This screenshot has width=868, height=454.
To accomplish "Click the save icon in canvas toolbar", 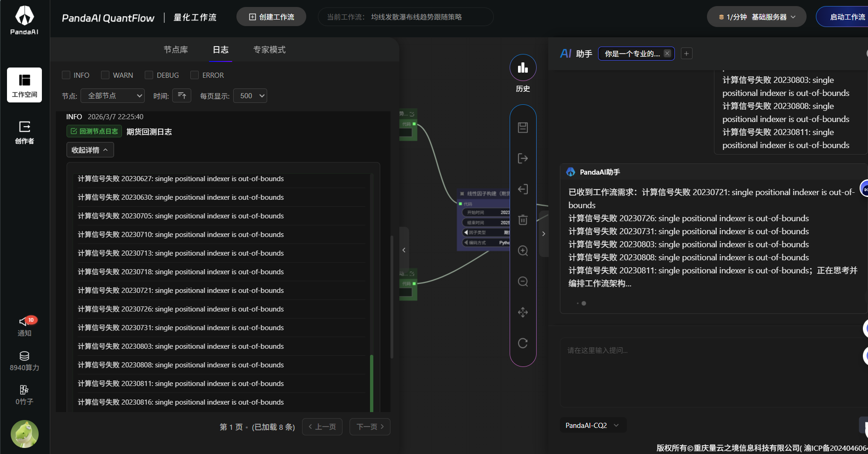I will click(523, 128).
